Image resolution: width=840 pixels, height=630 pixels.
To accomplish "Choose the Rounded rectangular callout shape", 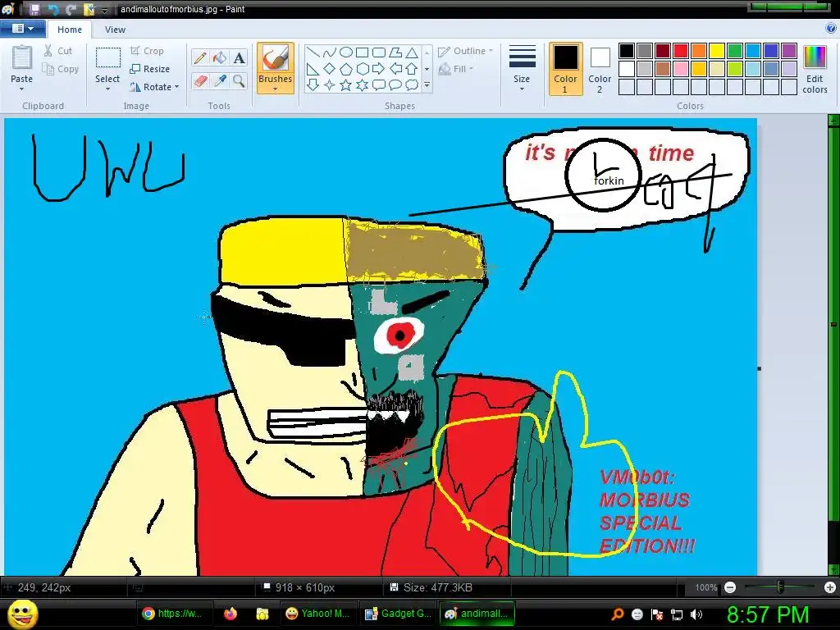I will coord(379,84).
